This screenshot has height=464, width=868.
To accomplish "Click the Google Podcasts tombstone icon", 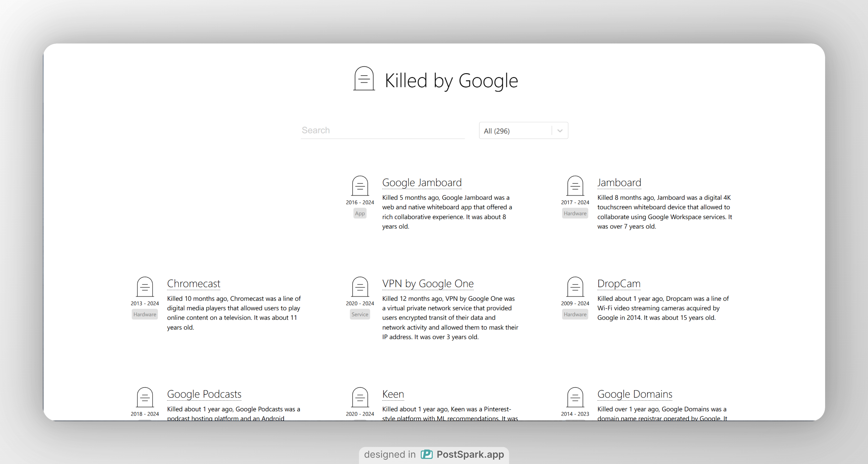I will pos(145,397).
